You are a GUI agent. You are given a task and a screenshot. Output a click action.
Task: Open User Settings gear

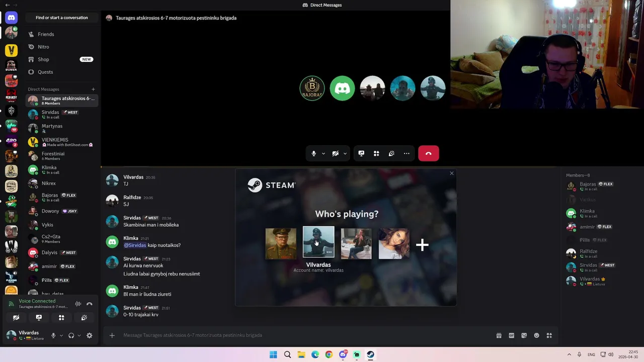pos(89,335)
